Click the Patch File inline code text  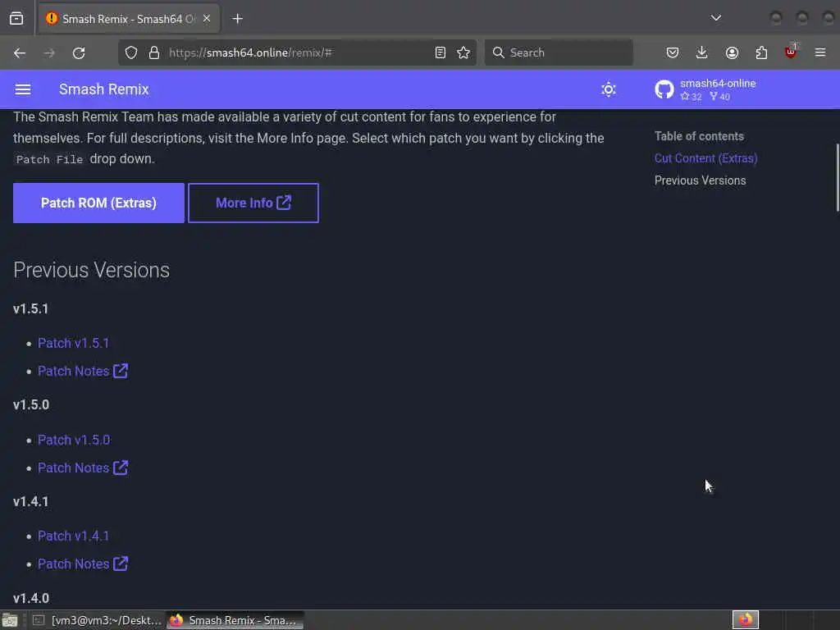49,160
